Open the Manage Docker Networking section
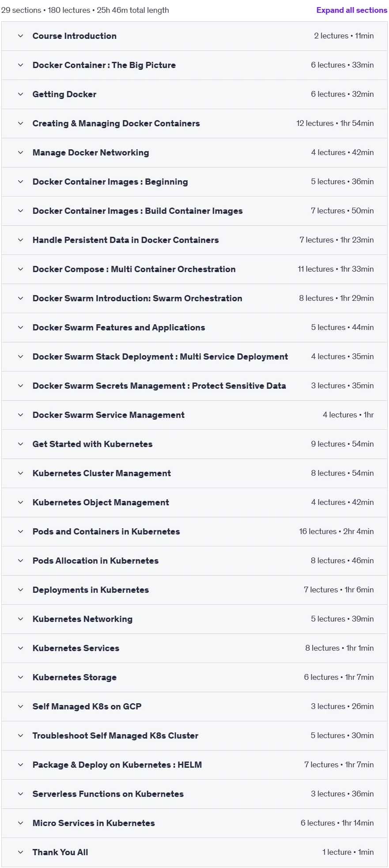The image size is (389, 868). (x=194, y=152)
